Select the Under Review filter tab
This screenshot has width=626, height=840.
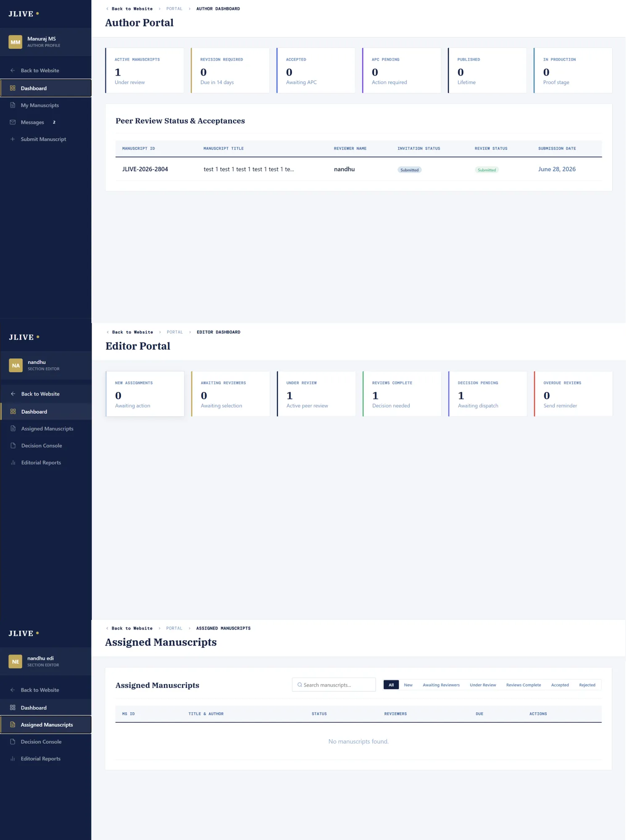click(x=483, y=685)
